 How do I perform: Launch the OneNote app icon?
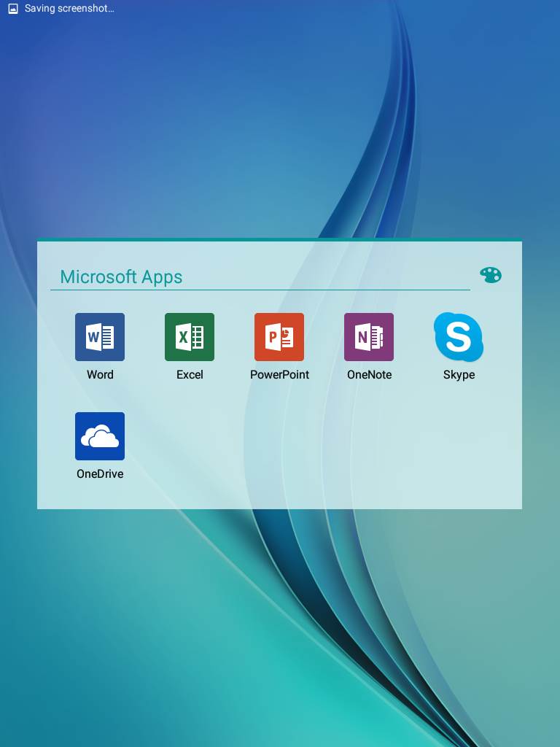pos(369,337)
